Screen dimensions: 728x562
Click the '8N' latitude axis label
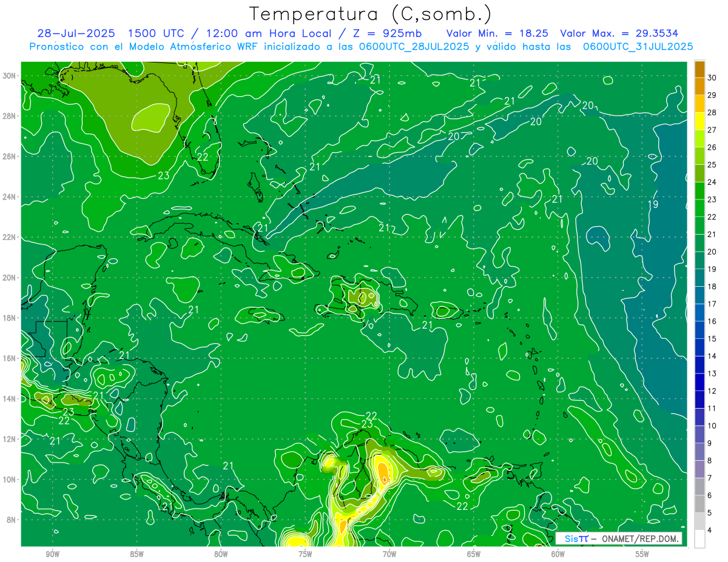[x=11, y=520]
